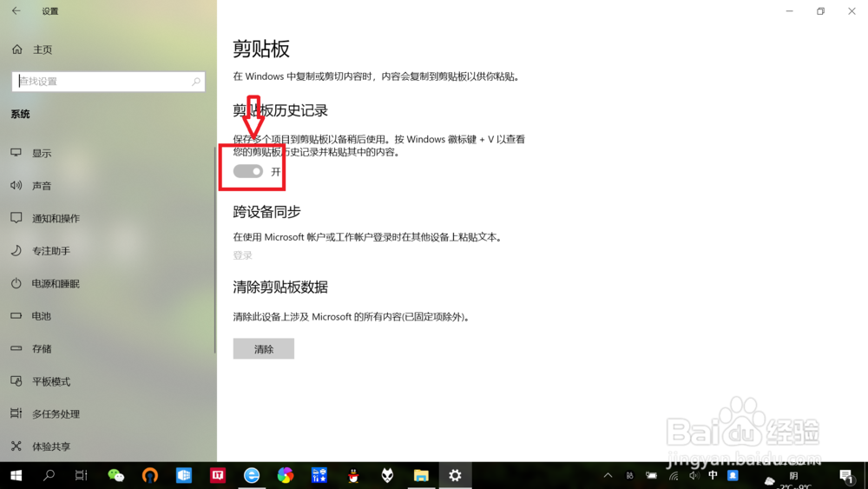Click the blue person tray icon
868x489 pixels.
pos(733,475)
